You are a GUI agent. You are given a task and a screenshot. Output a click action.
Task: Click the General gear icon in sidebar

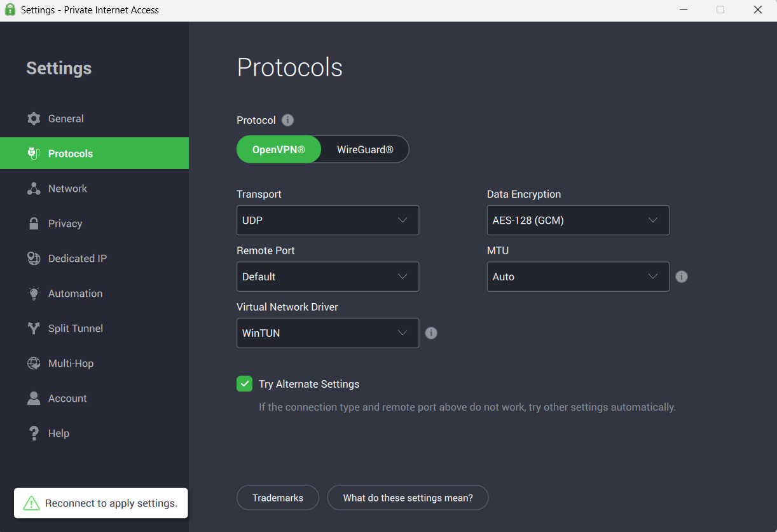34,119
